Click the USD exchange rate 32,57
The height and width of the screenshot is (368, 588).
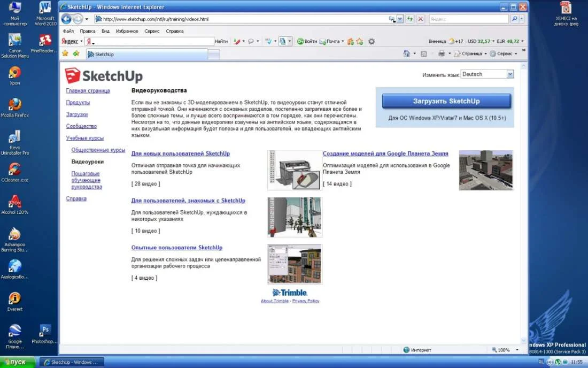[479, 41]
